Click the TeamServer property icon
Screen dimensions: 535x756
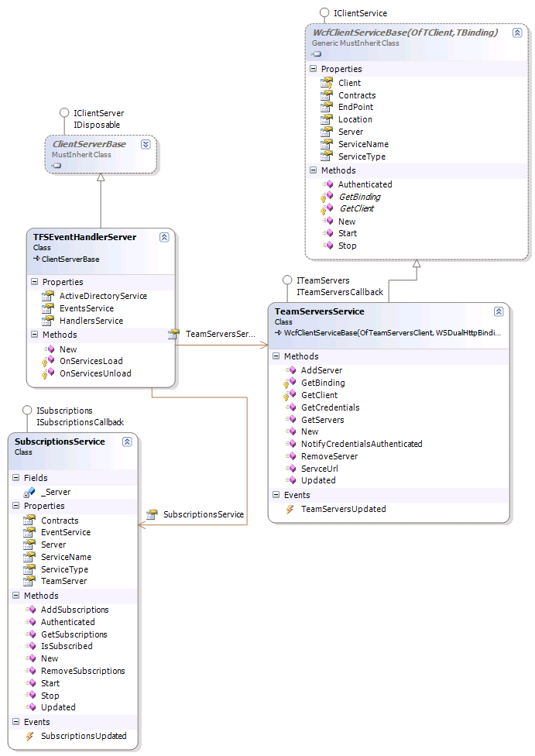click(x=29, y=581)
